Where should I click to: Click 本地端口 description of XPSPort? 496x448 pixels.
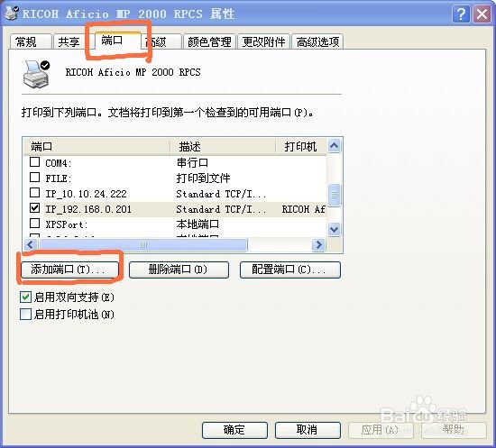(x=197, y=224)
